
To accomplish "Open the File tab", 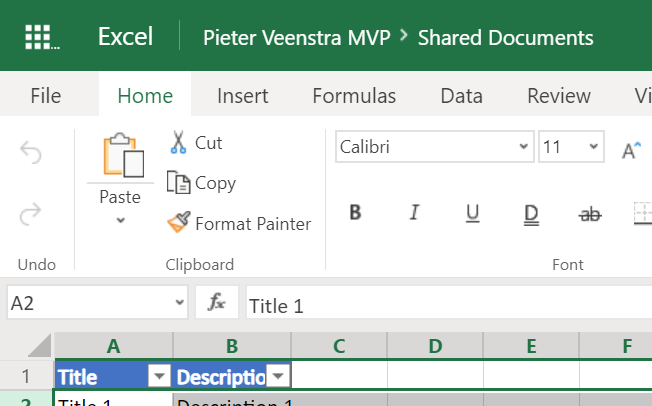I will point(46,96).
